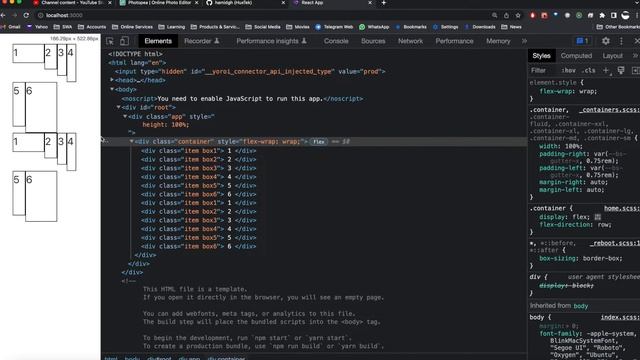Show more DevTools tabs chevron

click(x=524, y=41)
